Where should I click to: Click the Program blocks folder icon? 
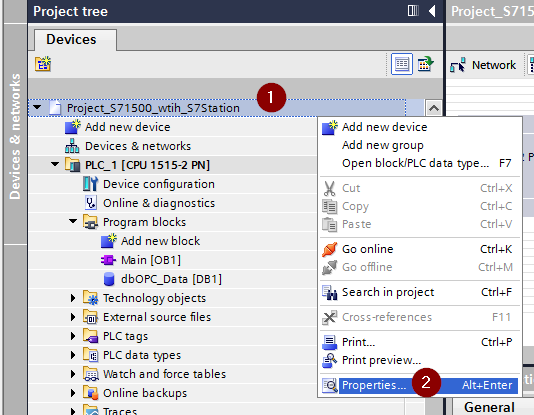[91, 222]
